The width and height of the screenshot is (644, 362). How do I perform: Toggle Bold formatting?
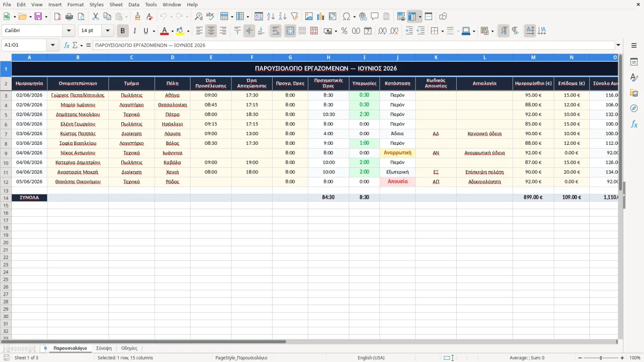point(123,31)
